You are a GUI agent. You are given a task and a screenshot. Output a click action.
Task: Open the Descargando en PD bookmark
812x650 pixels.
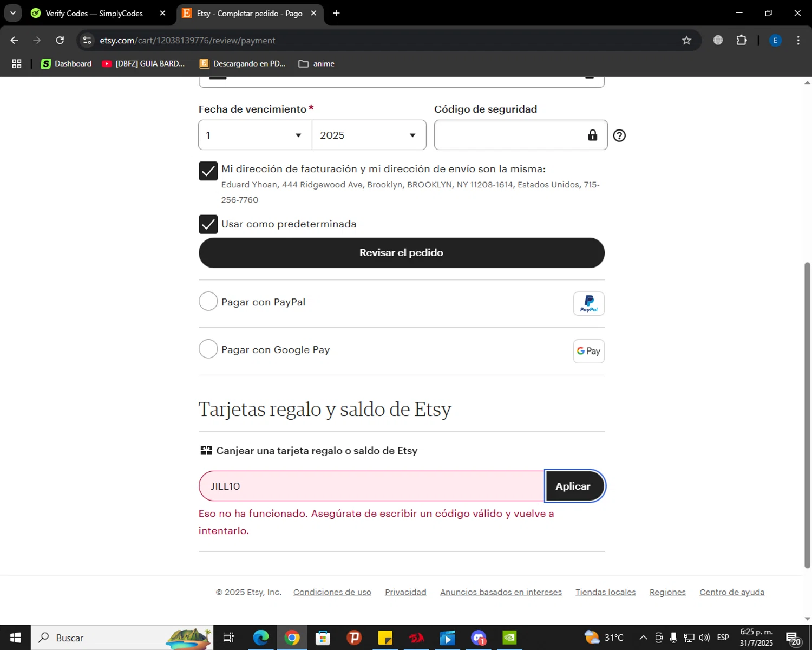click(242, 63)
